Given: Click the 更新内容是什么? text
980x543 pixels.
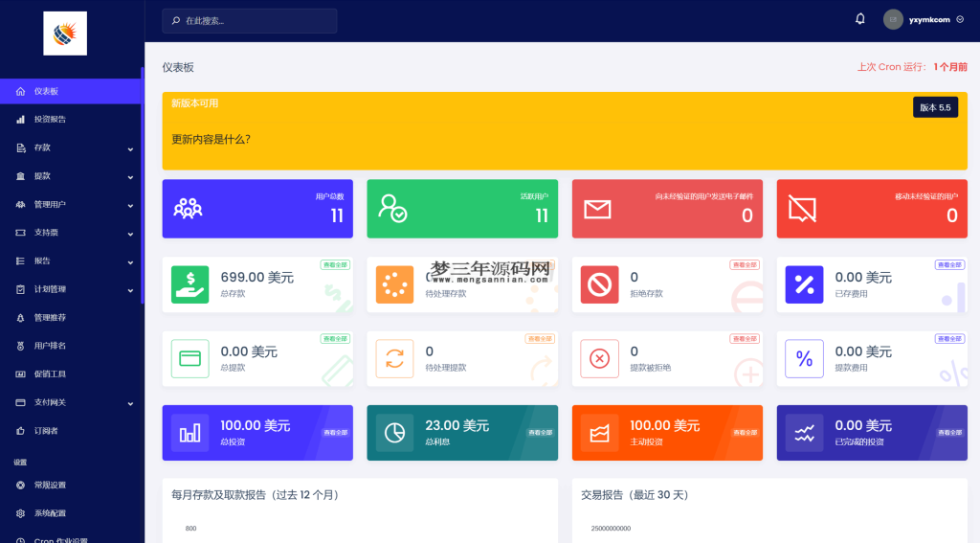Looking at the screenshot, I should tap(211, 140).
